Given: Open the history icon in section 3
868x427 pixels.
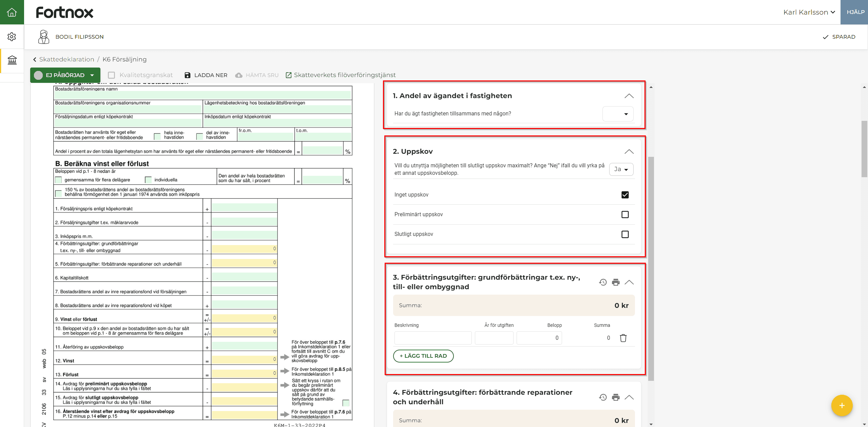Looking at the screenshot, I should [602, 282].
